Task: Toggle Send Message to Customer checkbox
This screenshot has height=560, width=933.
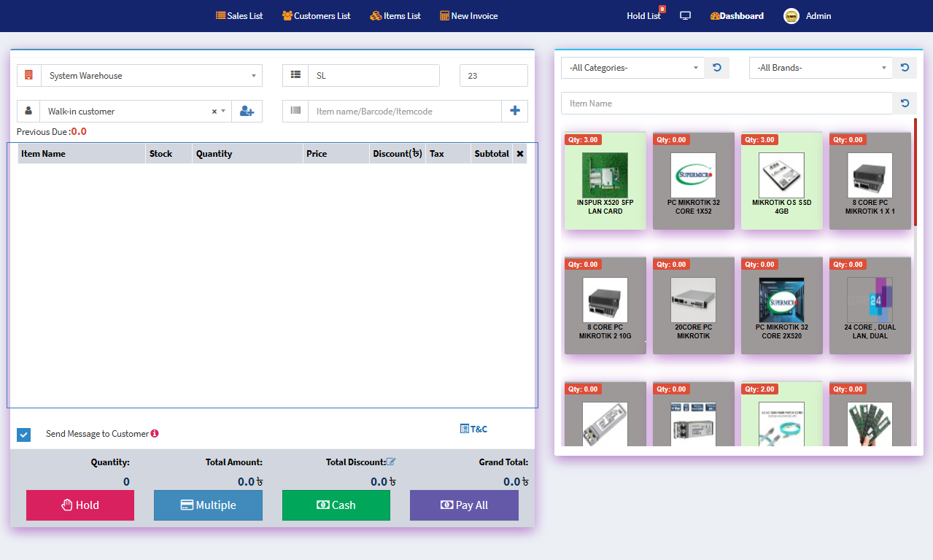Action: click(x=24, y=435)
